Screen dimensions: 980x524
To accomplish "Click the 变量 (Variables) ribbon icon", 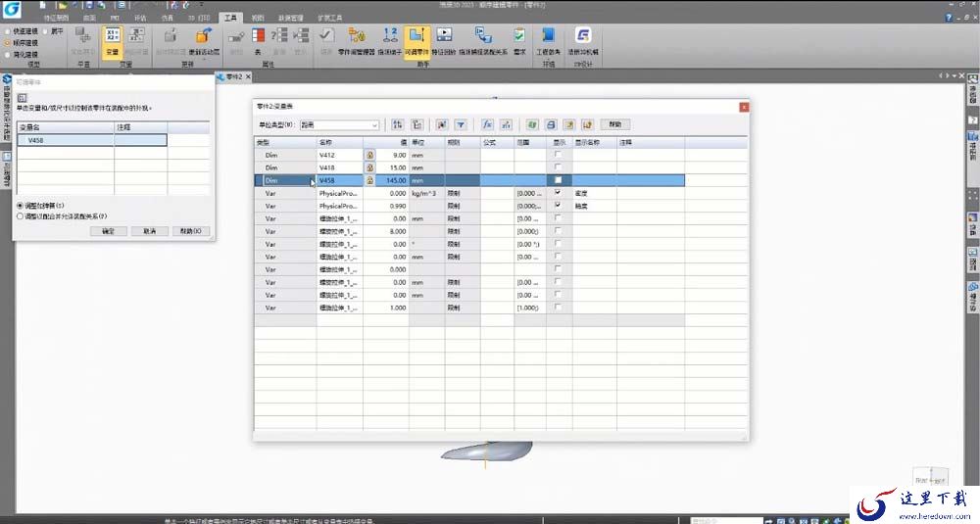I will (x=112, y=41).
